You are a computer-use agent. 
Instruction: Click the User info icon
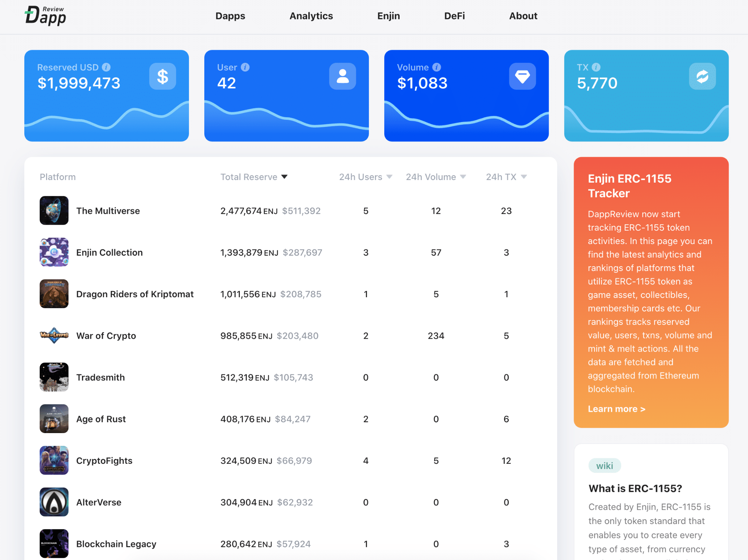click(245, 67)
